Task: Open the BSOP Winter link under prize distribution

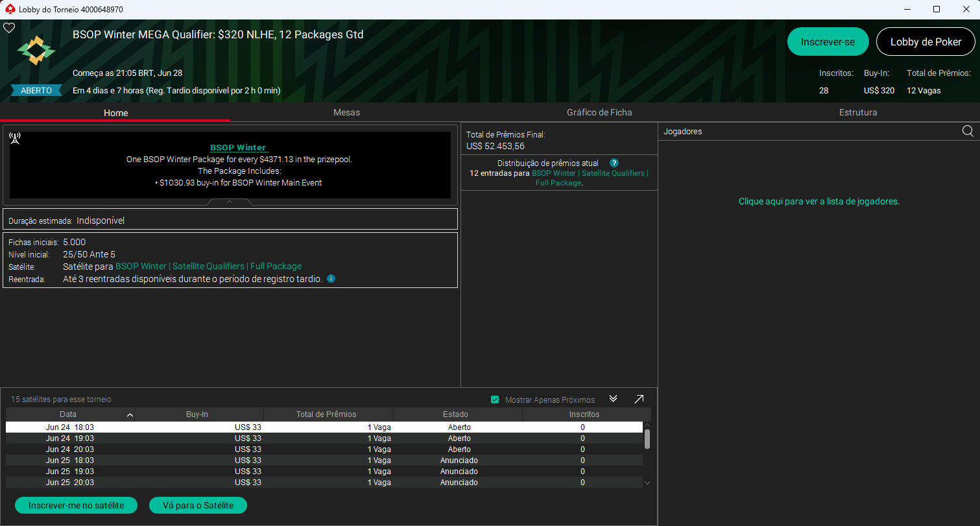Action: (x=590, y=178)
